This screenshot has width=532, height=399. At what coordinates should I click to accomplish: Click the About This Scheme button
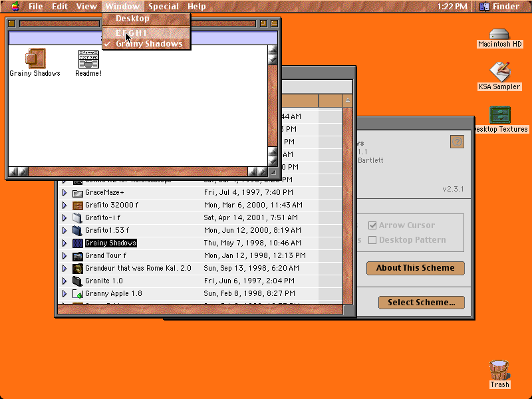415,268
